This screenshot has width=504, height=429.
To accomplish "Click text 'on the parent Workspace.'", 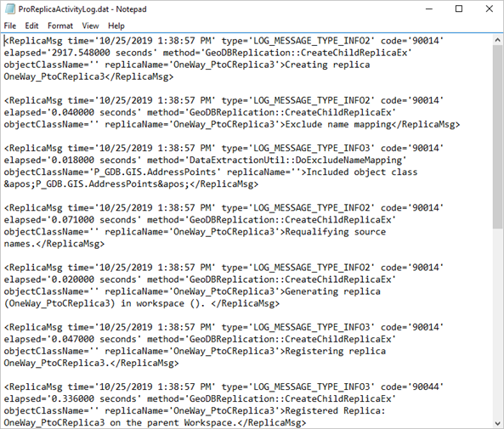I will [173, 422].
